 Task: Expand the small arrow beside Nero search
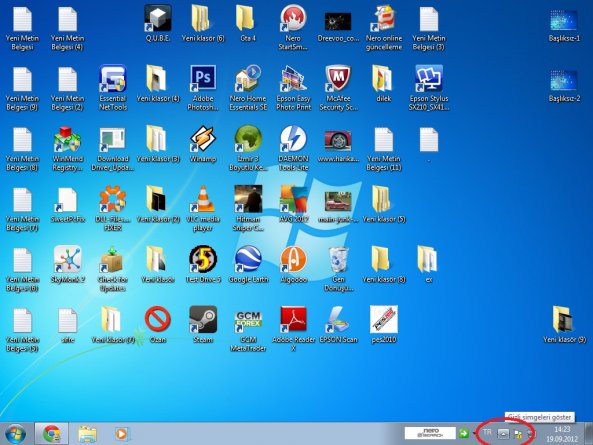coord(474,433)
